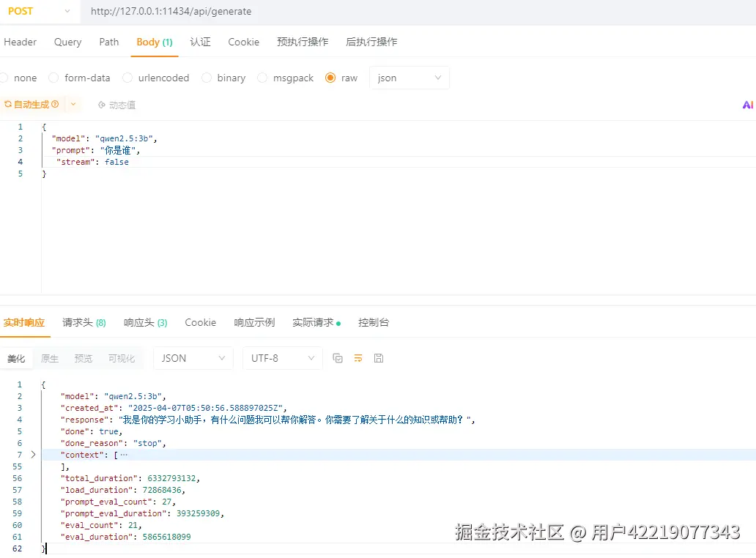Click the "done": true line
The height and width of the screenshot is (558, 756).
point(92,431)
